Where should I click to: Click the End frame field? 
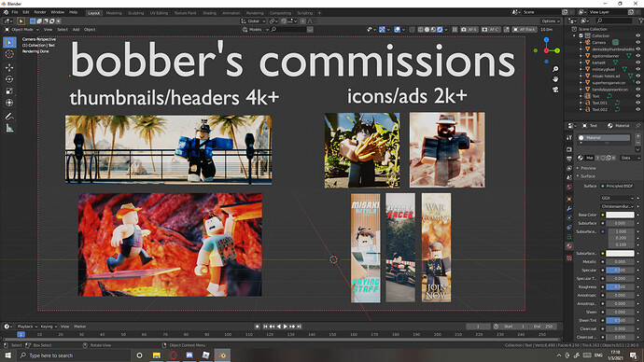pyautogui.click(x=543, y=327)
